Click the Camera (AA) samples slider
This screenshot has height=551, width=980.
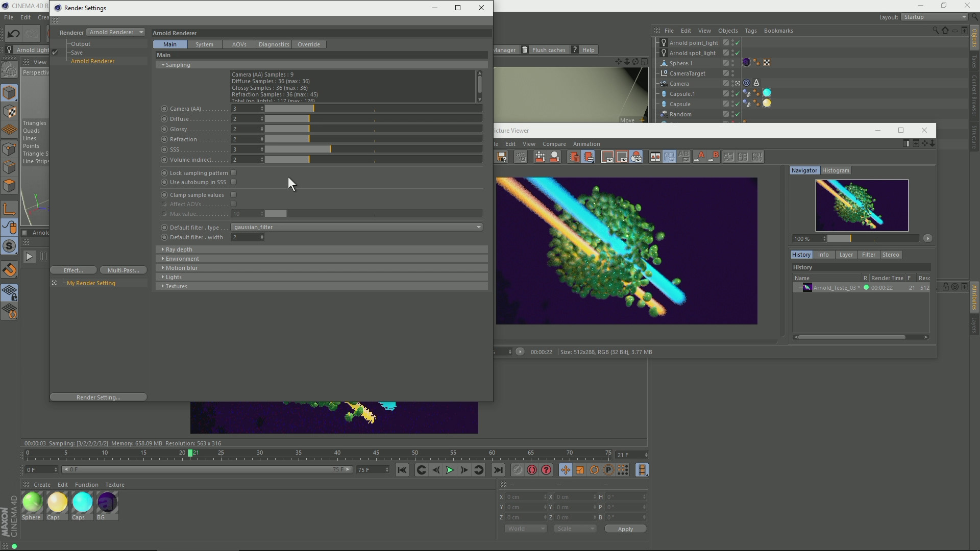pos(373,109)
